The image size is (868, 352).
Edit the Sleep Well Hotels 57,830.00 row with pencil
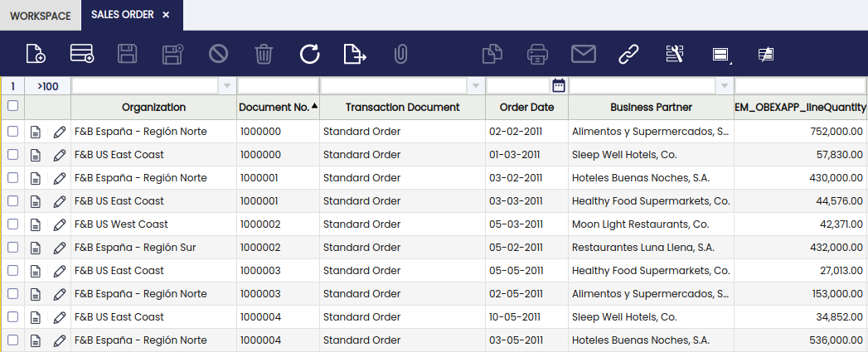click(59, 155)
